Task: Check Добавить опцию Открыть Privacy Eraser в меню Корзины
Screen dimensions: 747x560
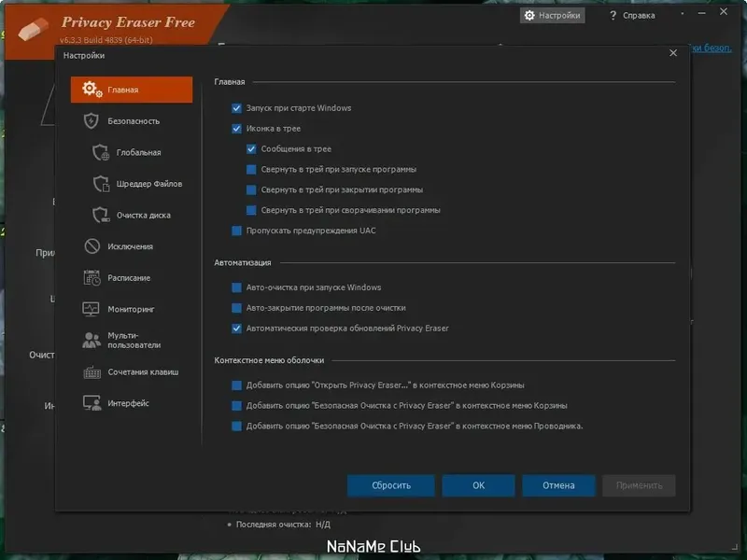Action: pos(236,385)
